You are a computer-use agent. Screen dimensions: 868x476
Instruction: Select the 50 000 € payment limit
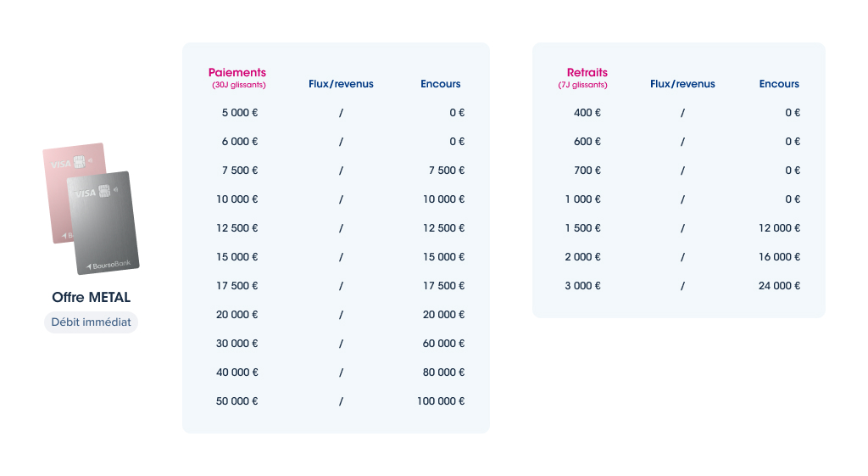click(237, 401)
